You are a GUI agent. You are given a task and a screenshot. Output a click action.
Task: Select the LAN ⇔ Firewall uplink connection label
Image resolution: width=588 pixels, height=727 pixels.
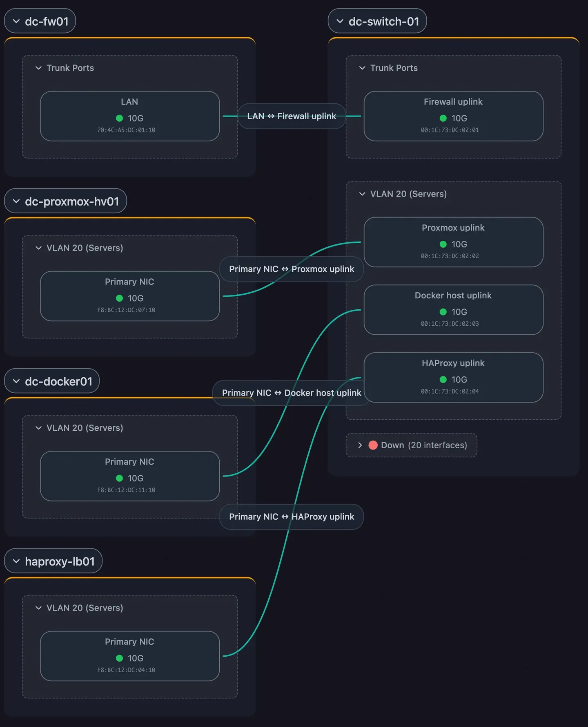pyautogui.click(x=292, y=116)
